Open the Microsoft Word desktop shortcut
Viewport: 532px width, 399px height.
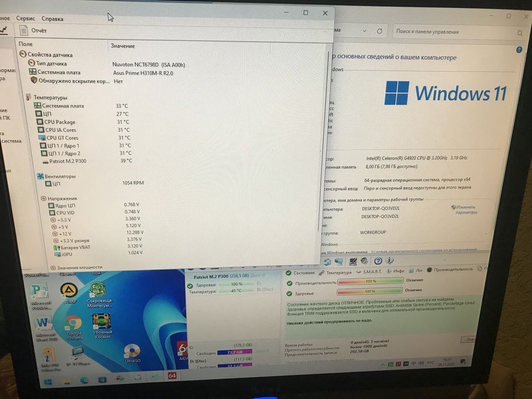(43, 328)
